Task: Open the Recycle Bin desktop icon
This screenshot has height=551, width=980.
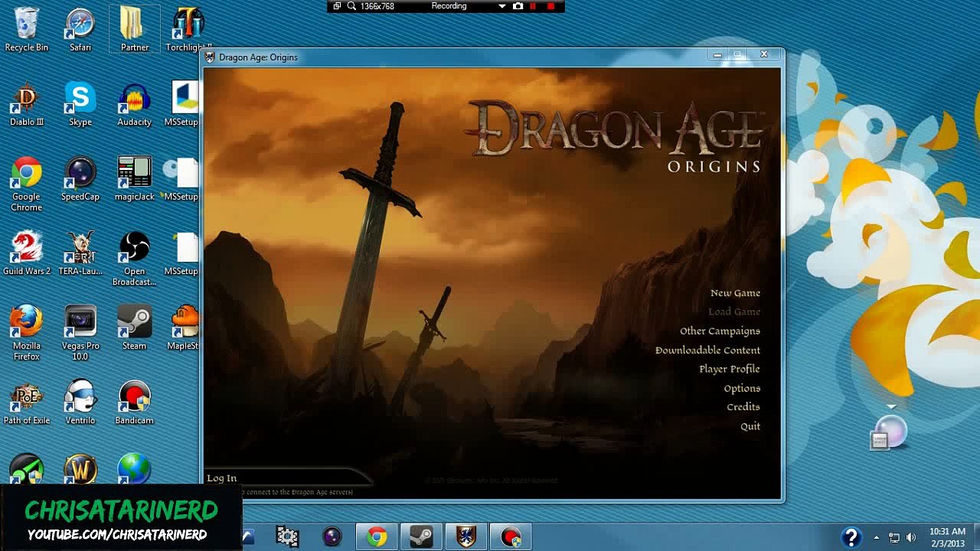Action: click(x=26, y=31)
